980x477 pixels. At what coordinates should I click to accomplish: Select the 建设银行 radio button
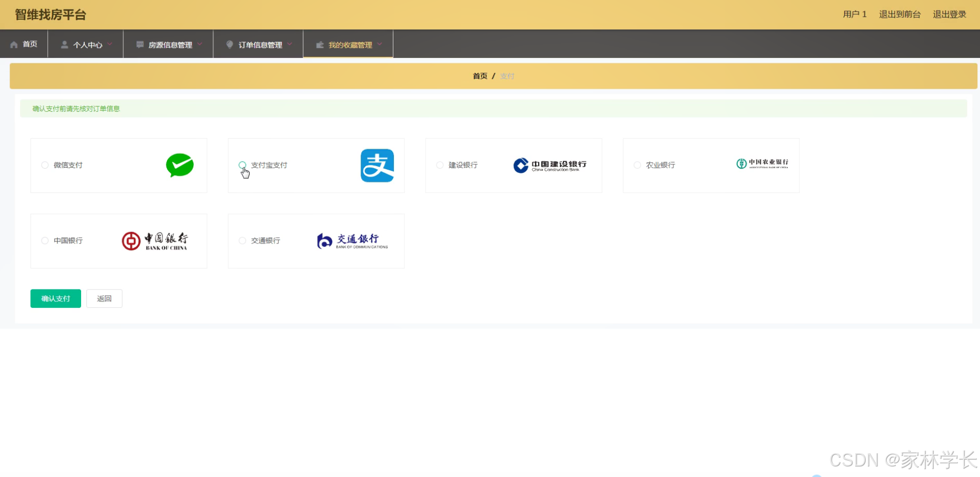[440, 165]
